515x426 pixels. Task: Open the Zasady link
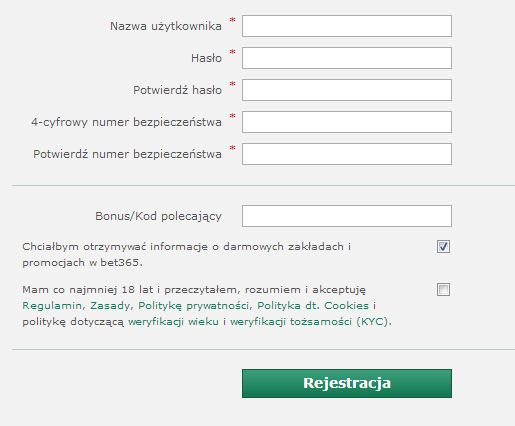(110, 306)
